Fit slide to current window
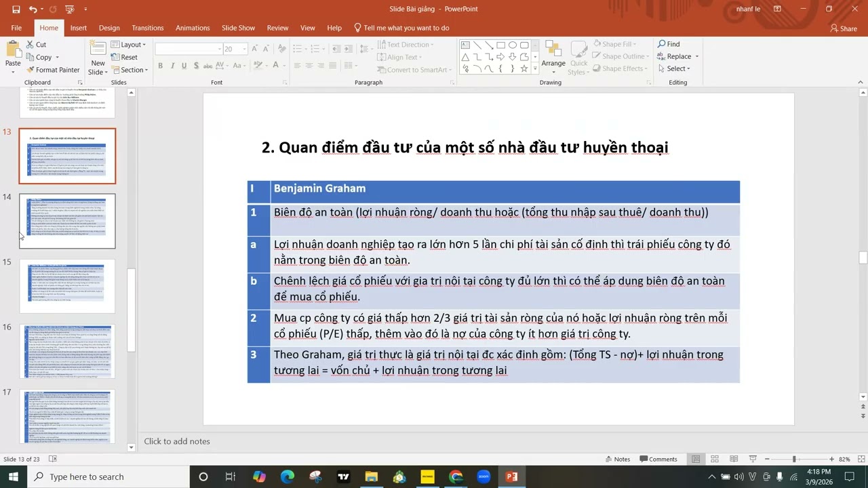 [x=861, y=459]
